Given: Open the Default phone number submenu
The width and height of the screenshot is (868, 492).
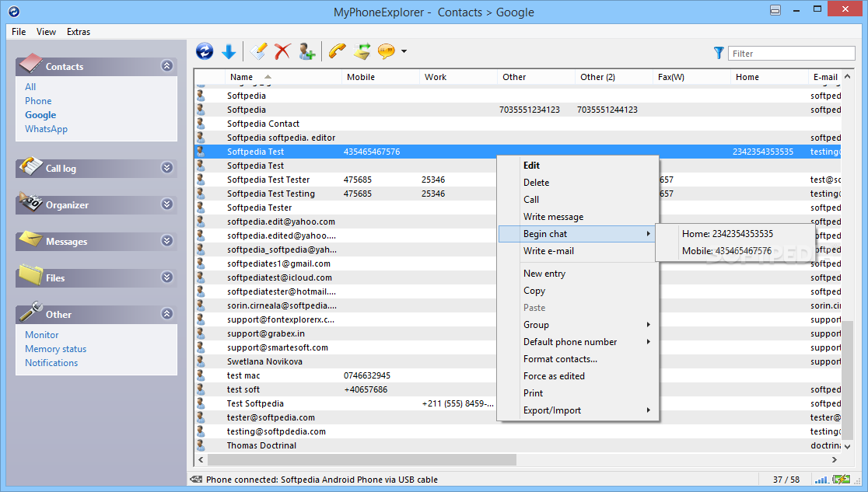Looking at the screenshot, I should 579,342.
